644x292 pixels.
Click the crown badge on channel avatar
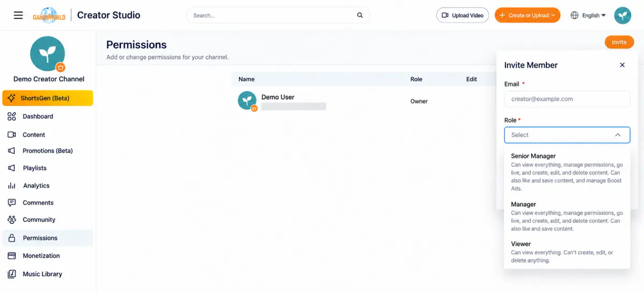[61, 68]
